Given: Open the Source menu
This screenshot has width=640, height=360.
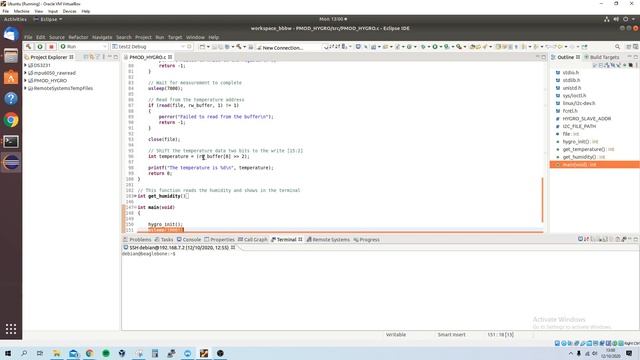Looking at the screenshot, I should pos(57,37).
